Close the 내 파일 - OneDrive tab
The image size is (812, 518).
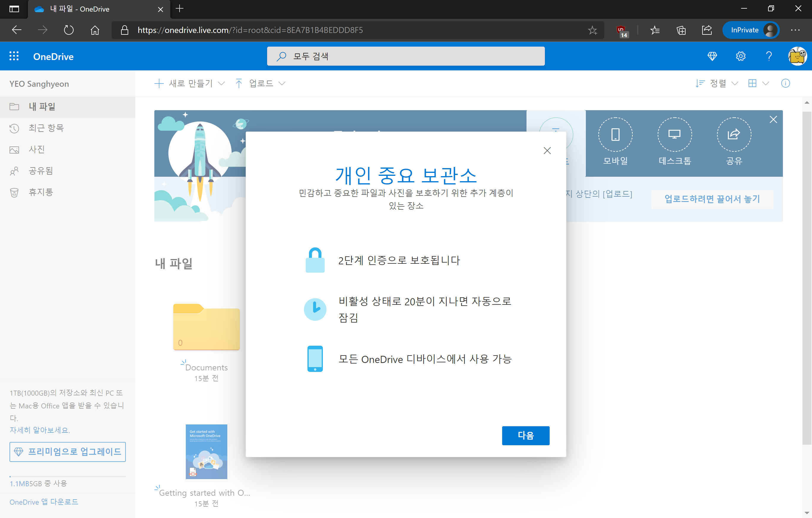coord(161,9)
